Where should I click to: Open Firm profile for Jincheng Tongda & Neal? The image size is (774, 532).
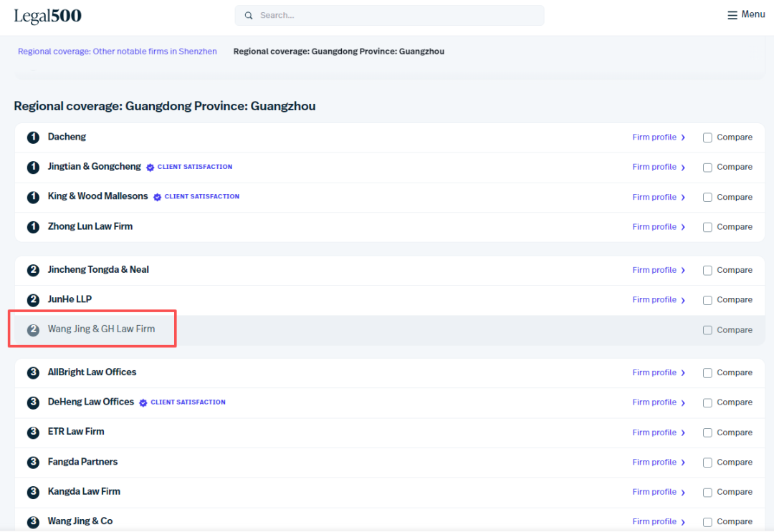[659, 270]
